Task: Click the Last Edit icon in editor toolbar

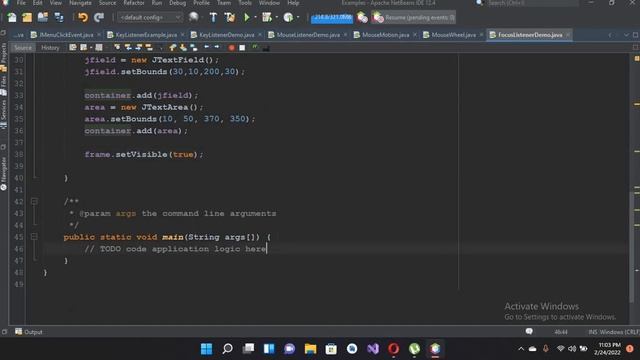Action: coord(73,47)
